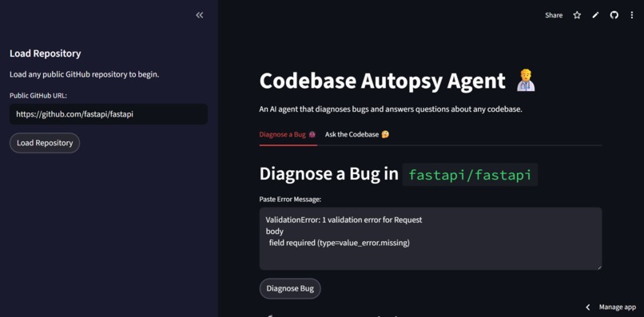Switch to the Diagnose a Bug tab
The height and width of the screenshot is (317, 644).
point(288,134)
